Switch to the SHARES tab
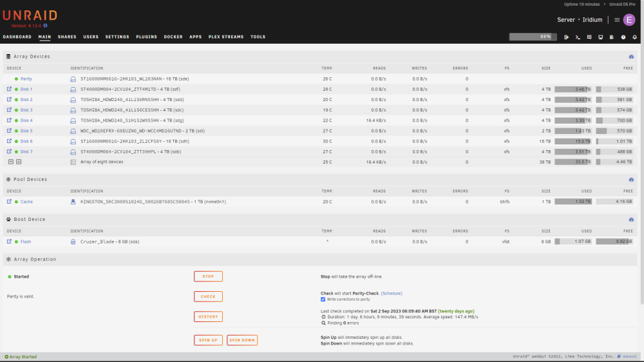The height and width of the screenshot is (362, 644). point(67,37)
